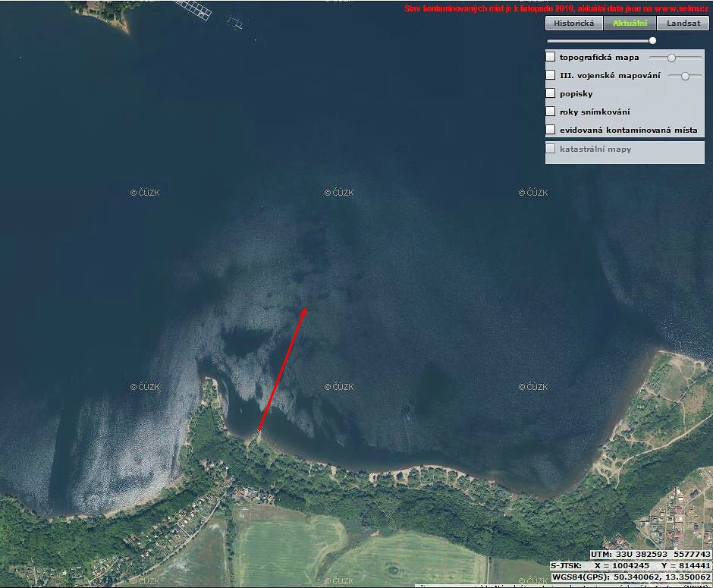Enable the topografická mapa layer checkbox
Viewport: 713px width, 588px height.
click(551, 57)
